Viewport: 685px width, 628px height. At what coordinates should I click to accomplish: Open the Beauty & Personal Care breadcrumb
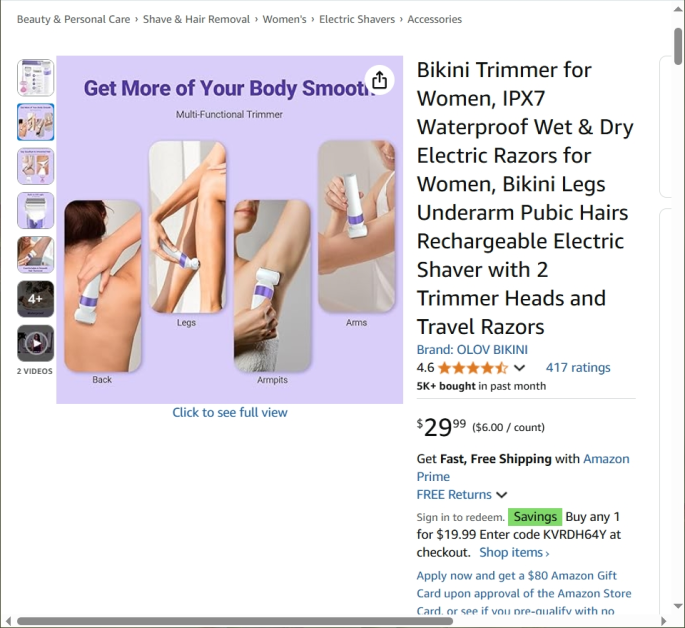click(73, 19)
